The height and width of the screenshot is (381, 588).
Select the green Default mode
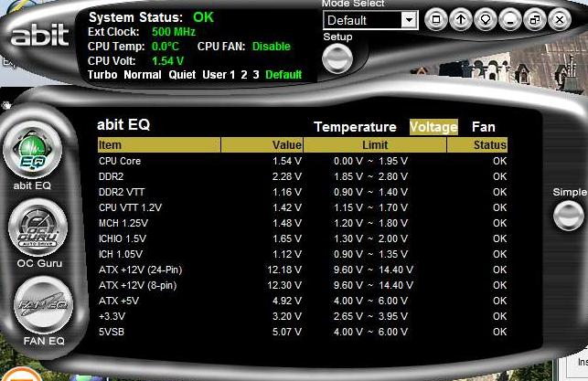(x=283, y=75)
